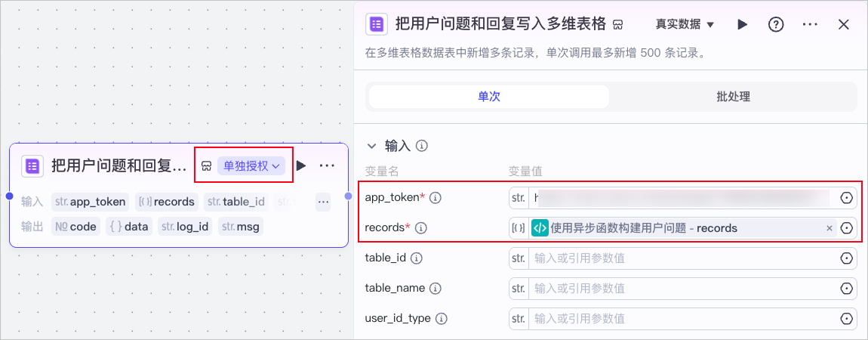Open the 单独授权 authorization dropdown
Viewport: 868px width, 340px height.
point(251,165)
